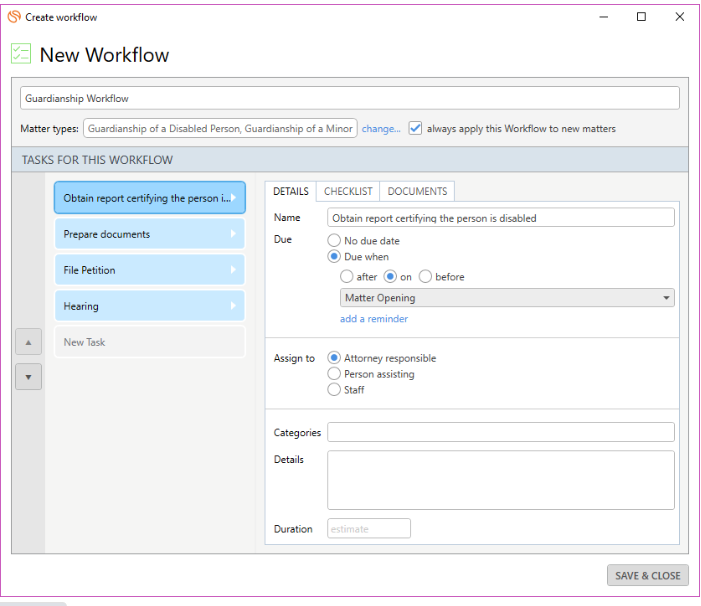
Task: Assign to Staff
Action: (334, 390)
